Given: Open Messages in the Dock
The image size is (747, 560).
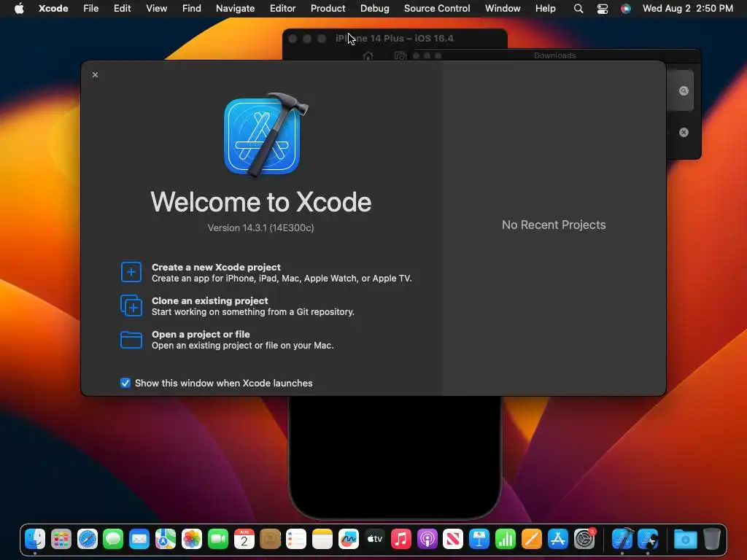Looking at the screenshot, I should 113,539.
